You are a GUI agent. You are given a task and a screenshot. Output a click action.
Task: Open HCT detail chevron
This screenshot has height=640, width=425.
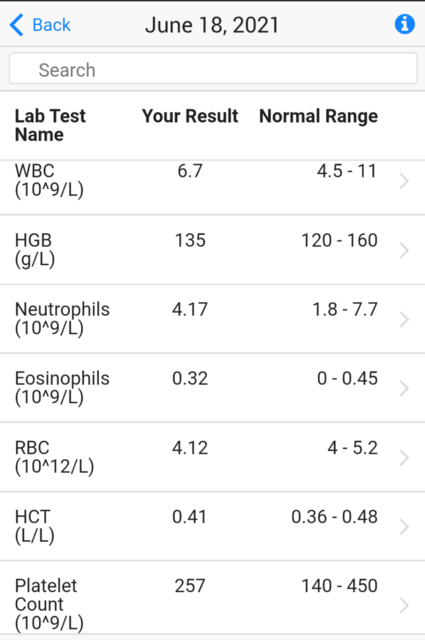(x=404, y=527)
